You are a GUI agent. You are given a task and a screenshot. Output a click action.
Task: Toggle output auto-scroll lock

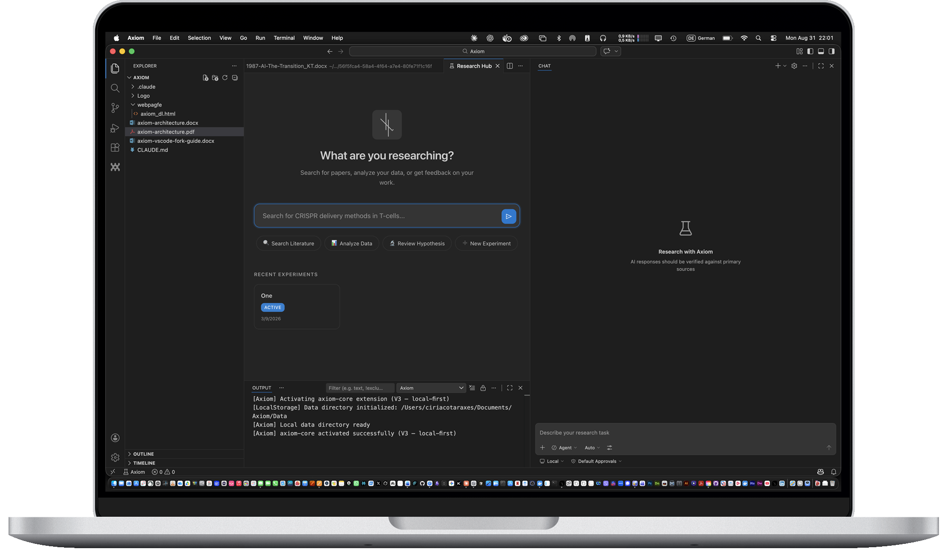tap(483, 388)
